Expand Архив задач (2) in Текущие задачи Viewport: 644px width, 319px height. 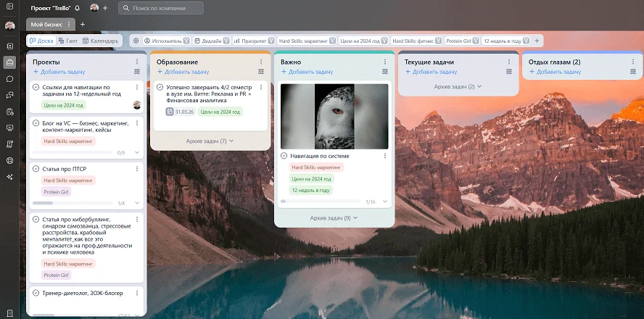(458, 86)
